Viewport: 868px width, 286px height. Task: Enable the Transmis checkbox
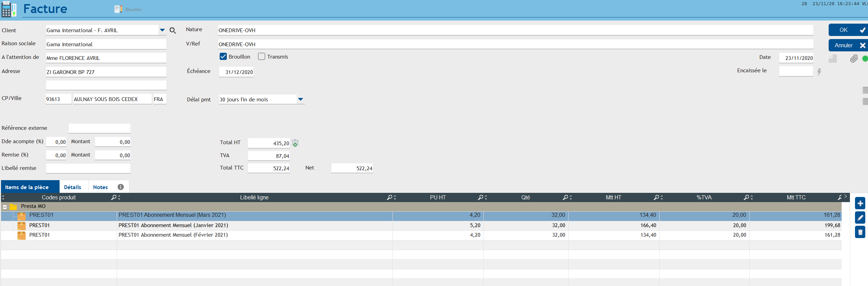pos(261,57)
